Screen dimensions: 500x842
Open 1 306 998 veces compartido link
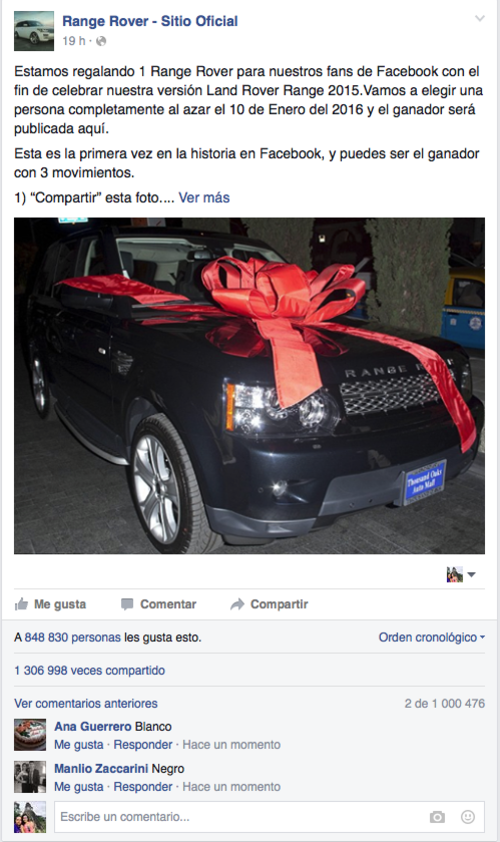tap(90, 670)
